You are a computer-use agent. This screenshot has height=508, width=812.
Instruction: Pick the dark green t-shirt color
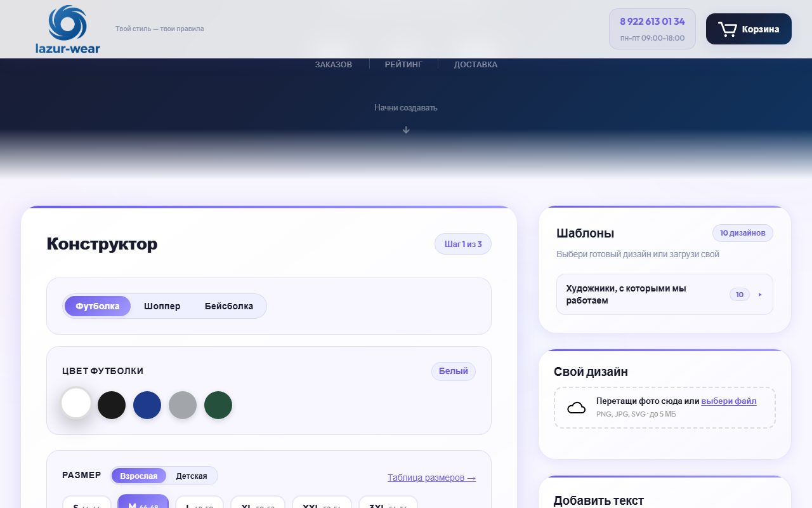coord(218,405)
